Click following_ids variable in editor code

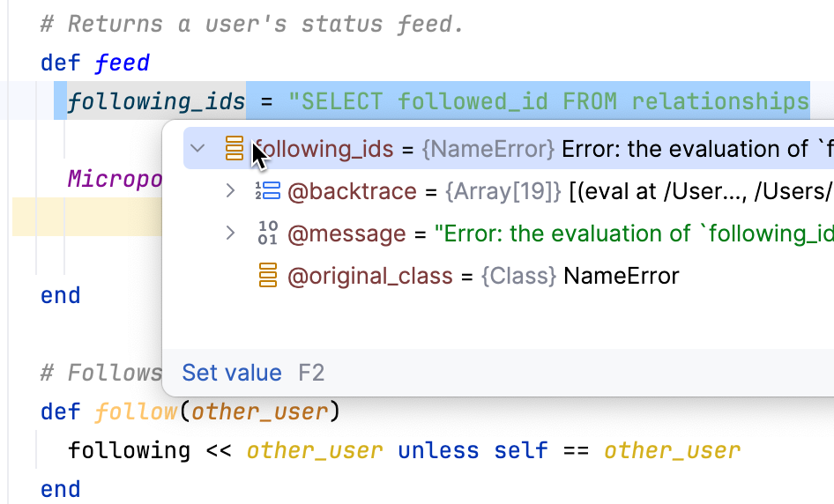[156, 101]
